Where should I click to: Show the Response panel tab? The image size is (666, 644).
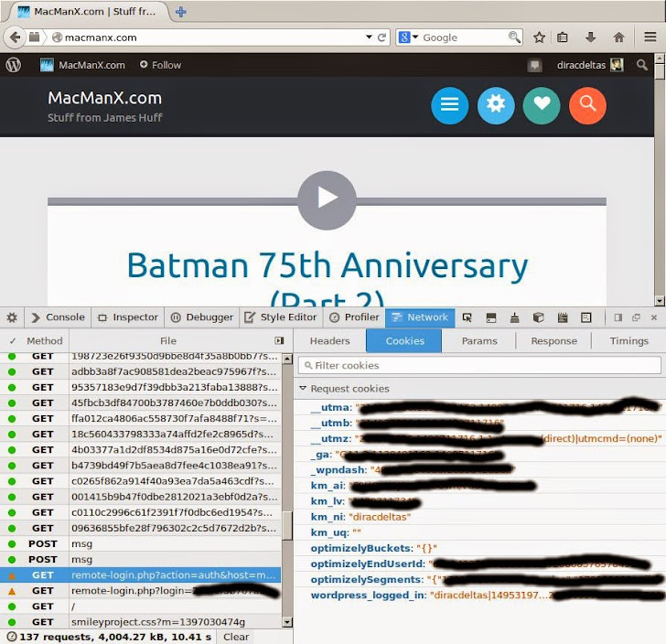(553, 340)
